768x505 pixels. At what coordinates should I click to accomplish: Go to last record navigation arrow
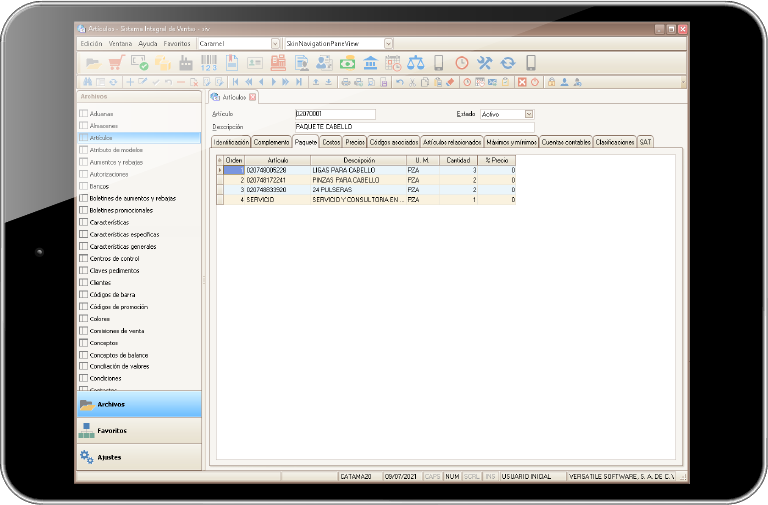pos(299,82)
